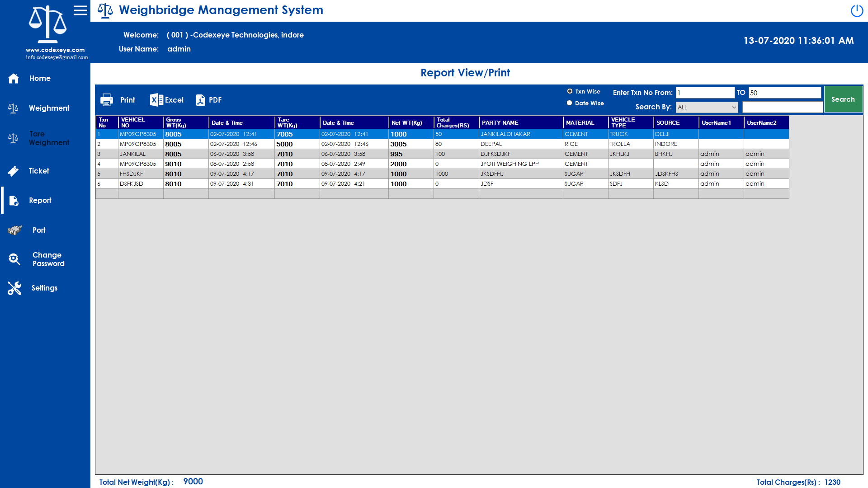The width and height of the screenshot is (868, 488).
Task: Expand the Search By ALL dropdown
Action: pos(707,108)
